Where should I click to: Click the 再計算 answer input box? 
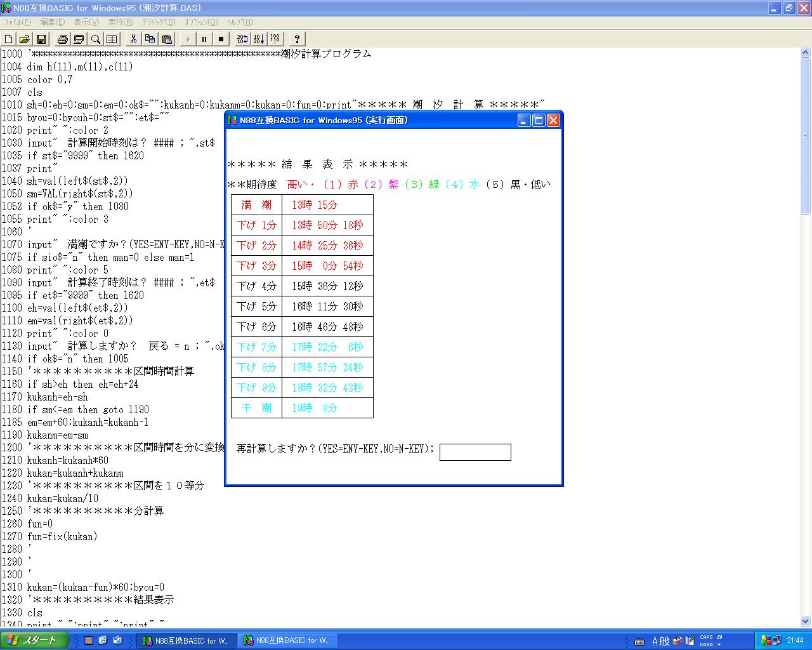[x=475, y=452]
